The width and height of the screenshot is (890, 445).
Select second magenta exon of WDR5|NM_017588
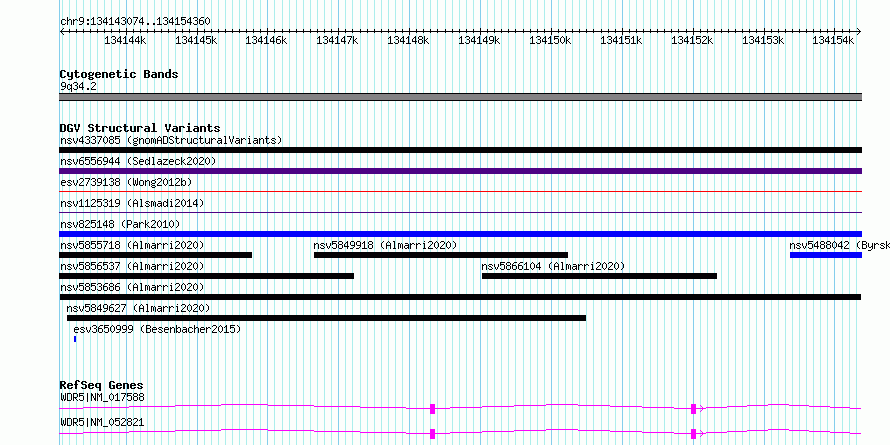[x=694, y=409]
